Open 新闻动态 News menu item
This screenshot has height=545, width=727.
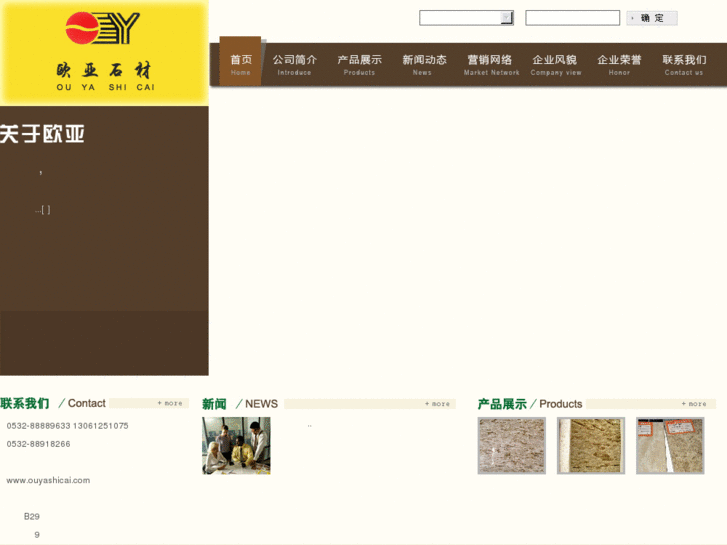424,64
